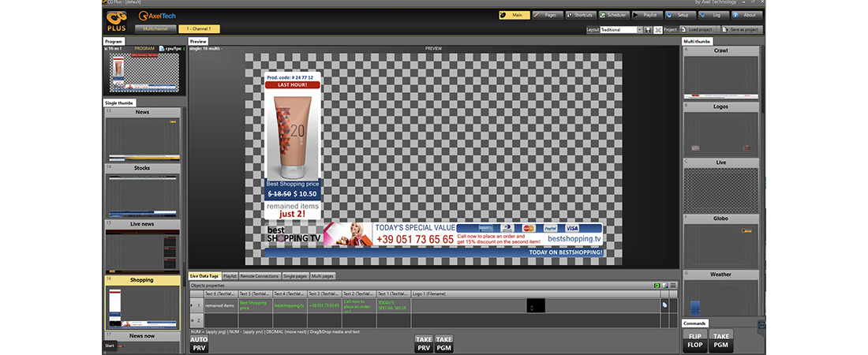Select the 'Best Shopping price' cell

[255, 306]
